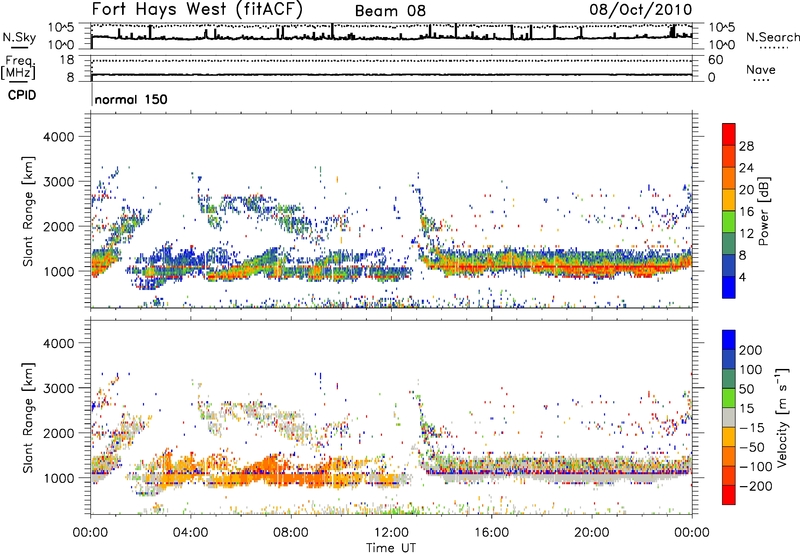
Task: Click the '24' power colorbar label
Action: 746,168
